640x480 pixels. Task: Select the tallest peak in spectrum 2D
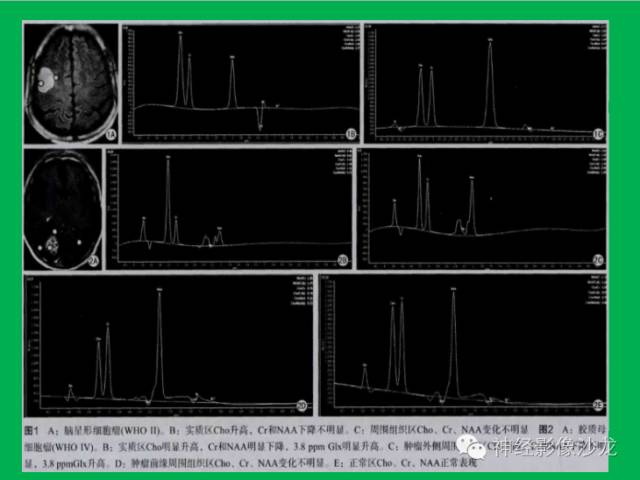[159, 344]
